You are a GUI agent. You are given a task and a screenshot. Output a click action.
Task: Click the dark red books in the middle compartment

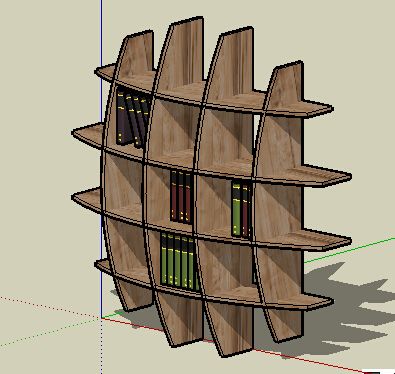(x=181, y=197)
